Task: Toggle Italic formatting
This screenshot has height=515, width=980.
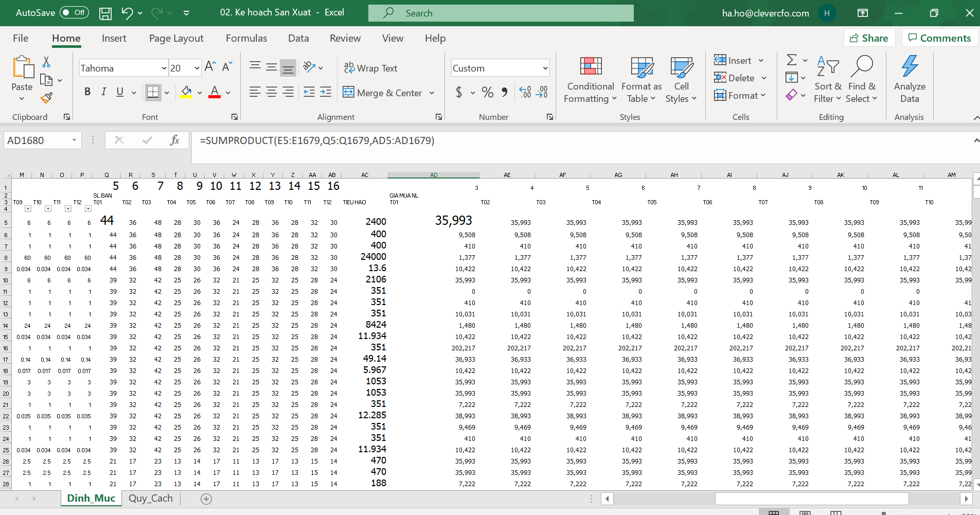Action: (104, 92)
